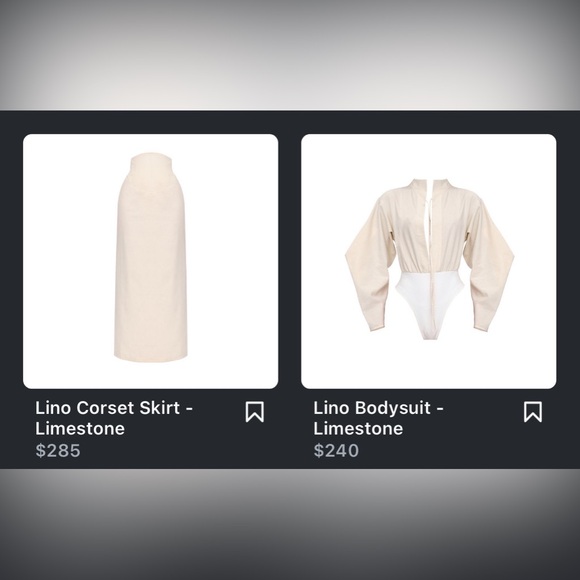Select the $240 price label

[336, 451]
